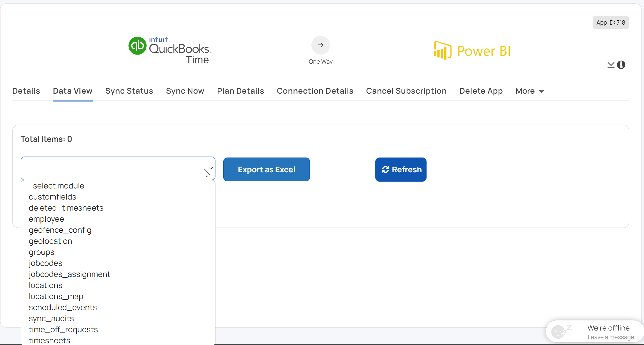Select time_off_requests module
Screen dimensions: 644x345
click(x=118, y=330)
